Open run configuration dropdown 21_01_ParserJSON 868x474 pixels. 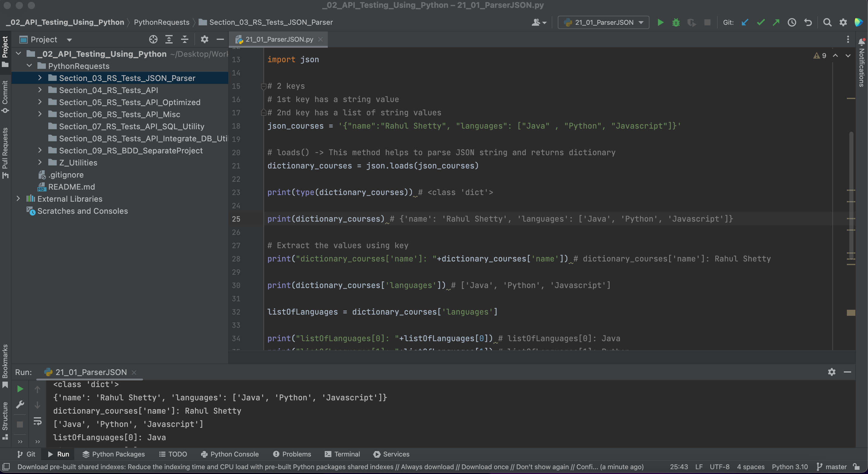604,23
